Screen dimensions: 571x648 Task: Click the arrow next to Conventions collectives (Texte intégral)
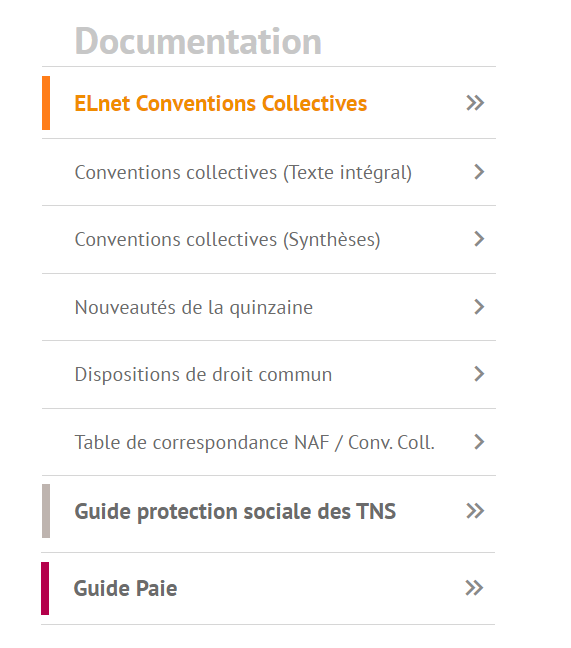click(479, 172)
